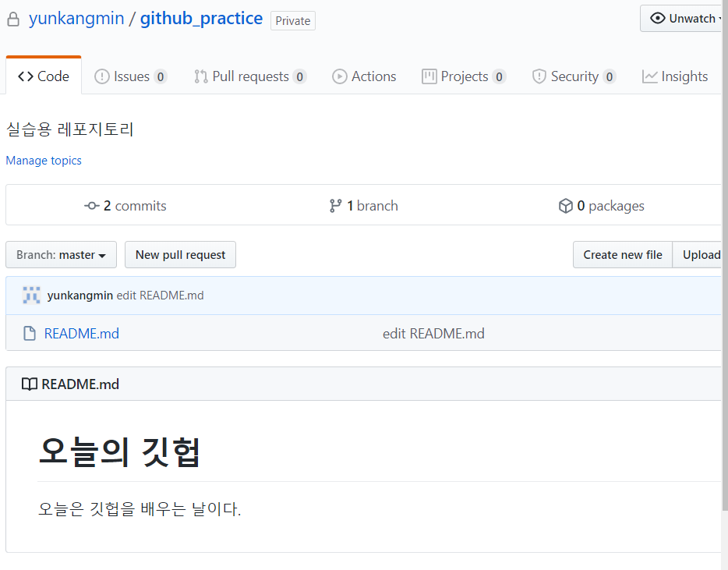Click the repository description text

pyautogui.click(x=69, y=129)
